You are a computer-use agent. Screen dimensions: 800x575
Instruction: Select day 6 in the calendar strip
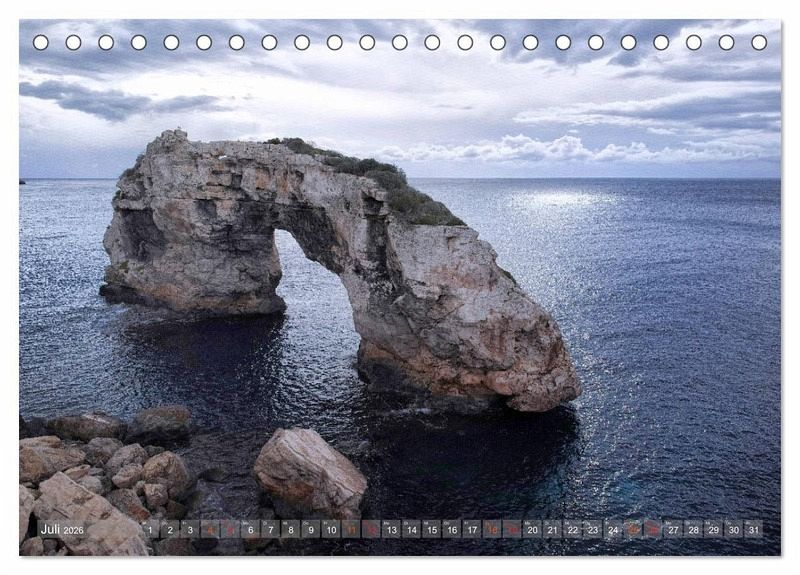pyautogui.click(x=251, y=529)
